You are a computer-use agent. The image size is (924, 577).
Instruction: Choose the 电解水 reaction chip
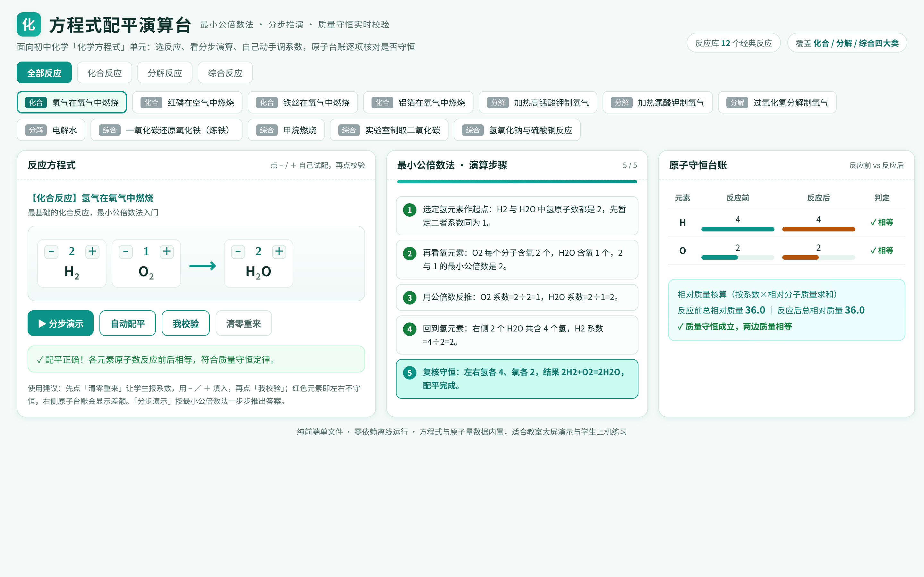pos(51,130)
